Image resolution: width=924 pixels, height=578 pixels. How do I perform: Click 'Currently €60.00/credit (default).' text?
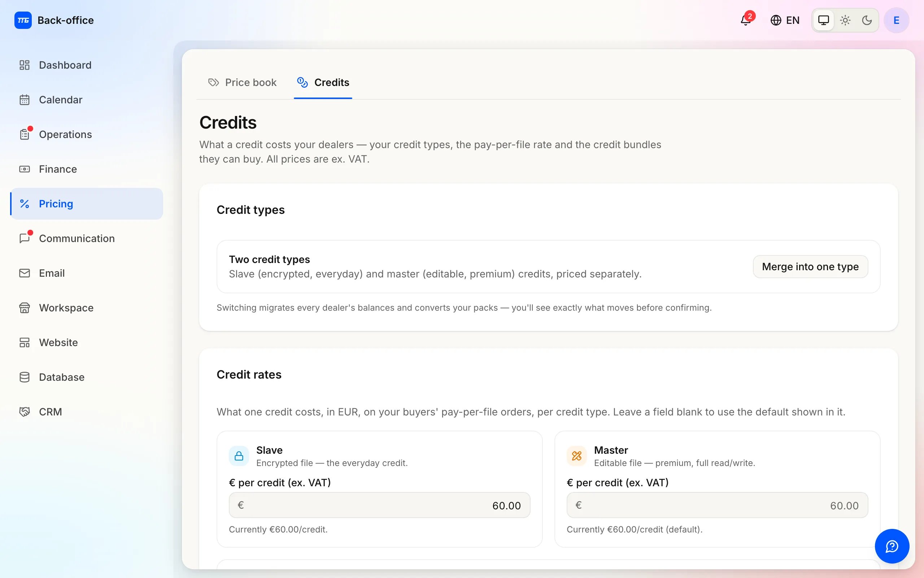(635, 530)
